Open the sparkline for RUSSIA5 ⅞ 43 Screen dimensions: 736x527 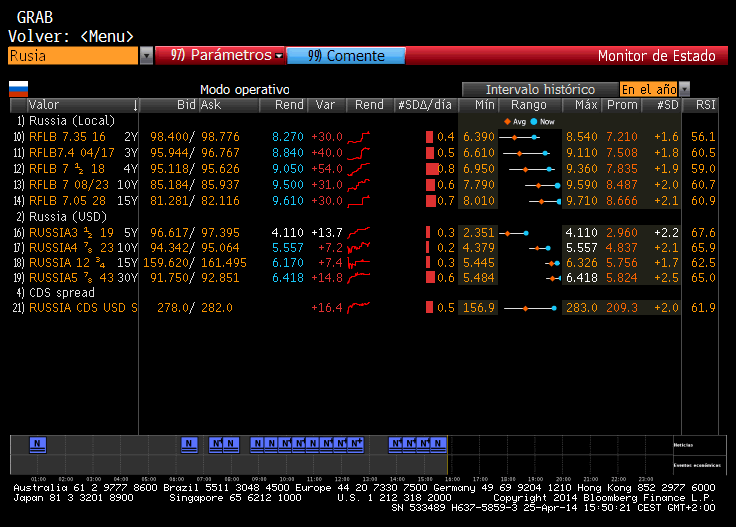point(359,278)
